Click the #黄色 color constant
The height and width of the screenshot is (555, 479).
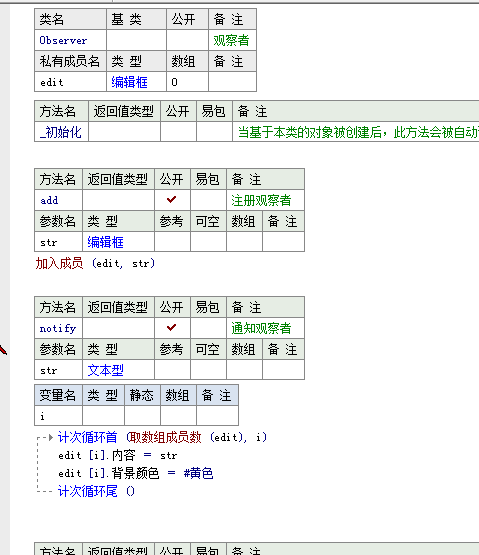click(198, 473)
